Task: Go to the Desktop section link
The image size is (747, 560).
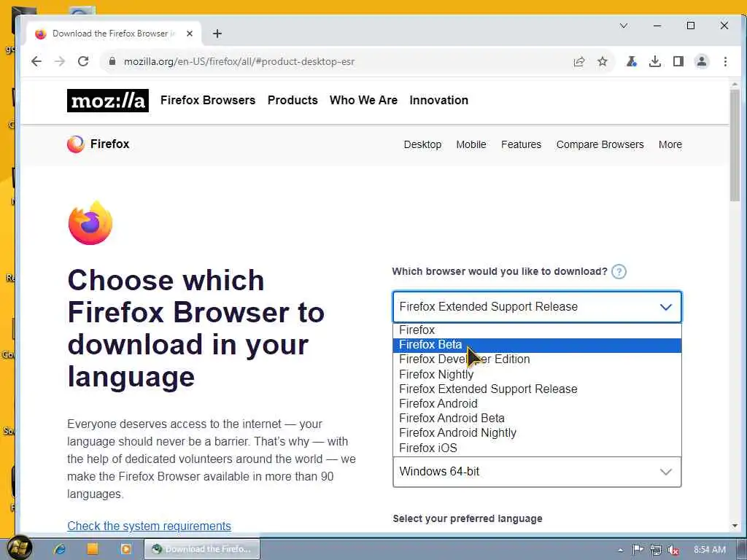Action: pyautogui.click(x=422, y=144)
